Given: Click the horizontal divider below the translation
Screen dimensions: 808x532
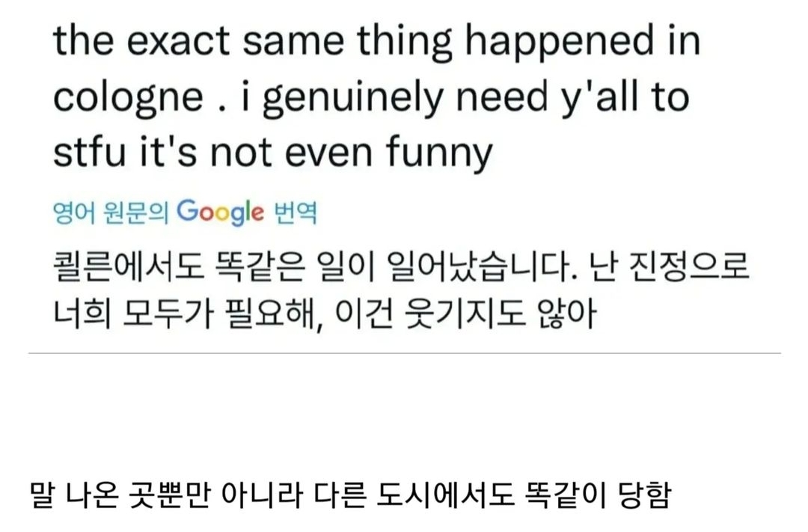Looking at the screenshot, I should (404, 353).
